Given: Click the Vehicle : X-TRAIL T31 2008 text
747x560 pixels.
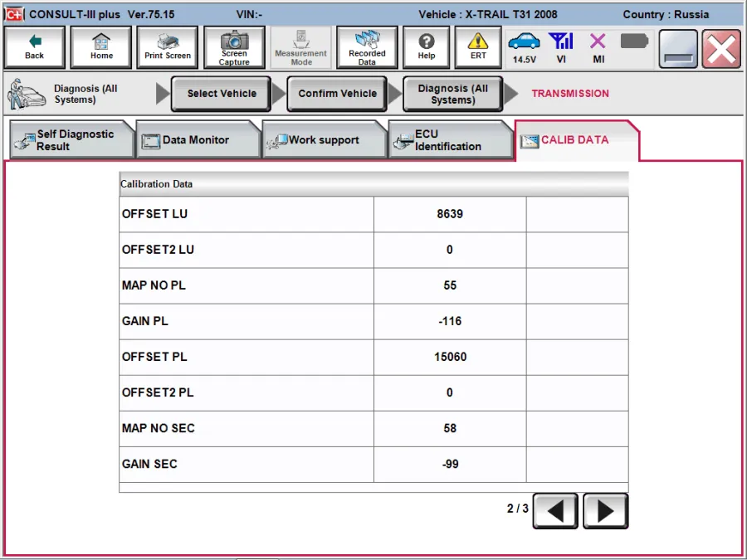Looking at the screenshot, I should coord(488,14).
